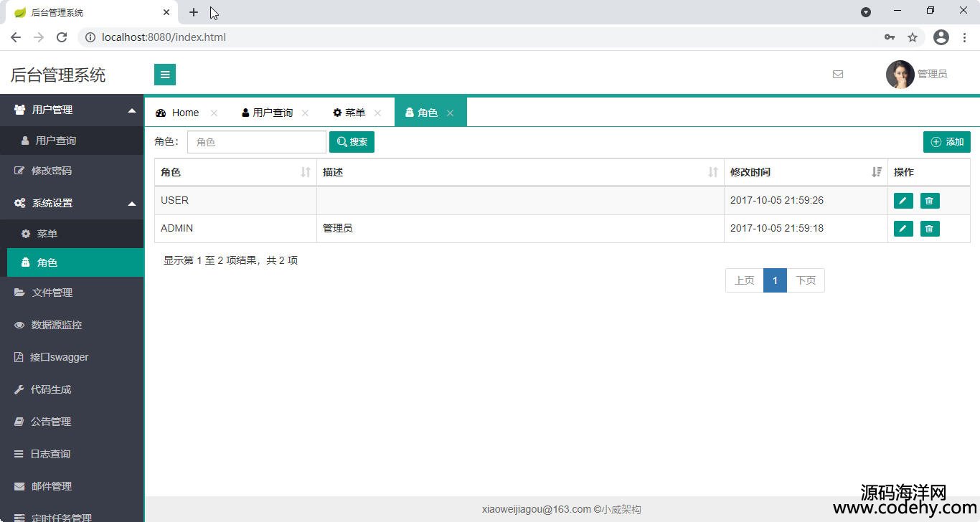
Task: Click the 后台管理系统 header title
Action: tap(58, 75)
